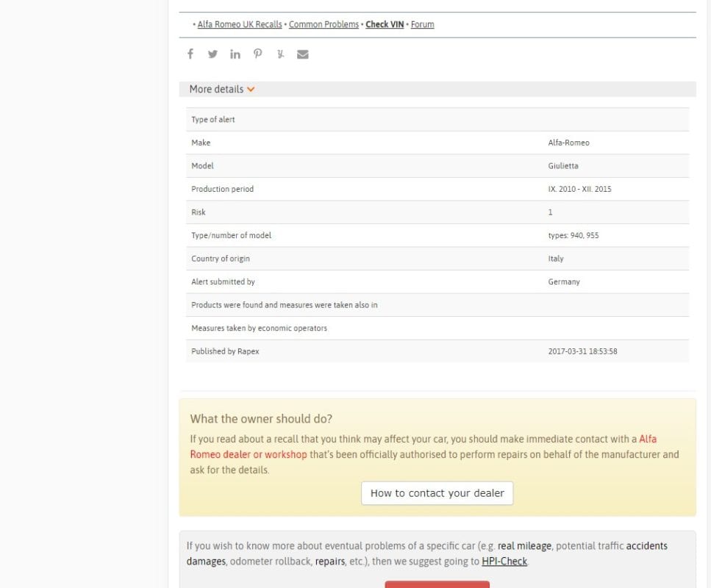This screenshot has height=588, width=711.
Task: Send the page via email envelope icon
Action: coord(302,54)
